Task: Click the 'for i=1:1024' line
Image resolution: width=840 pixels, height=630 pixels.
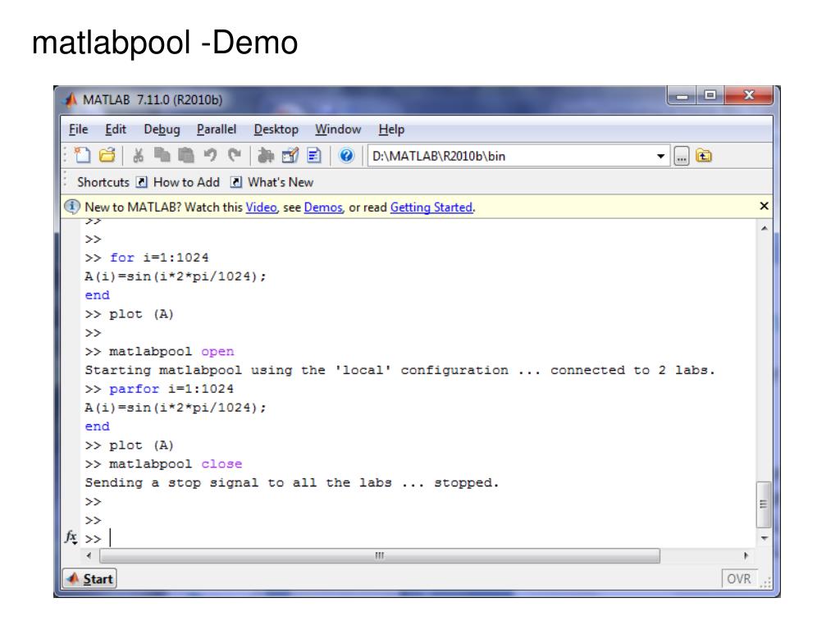Action: [x=147, y=258]
